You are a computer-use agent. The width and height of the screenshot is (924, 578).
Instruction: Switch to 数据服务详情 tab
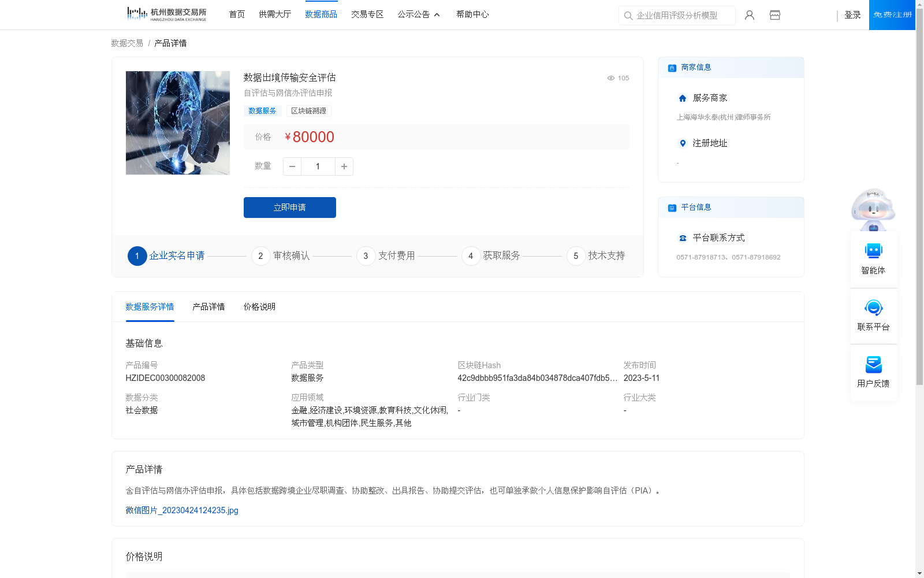(150, 307)
